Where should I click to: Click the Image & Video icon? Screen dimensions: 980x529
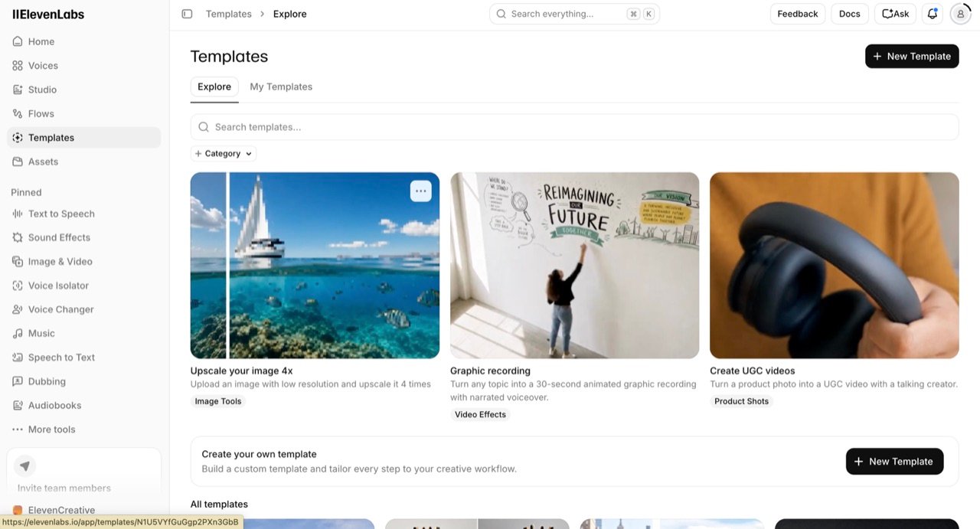[18, 262]
